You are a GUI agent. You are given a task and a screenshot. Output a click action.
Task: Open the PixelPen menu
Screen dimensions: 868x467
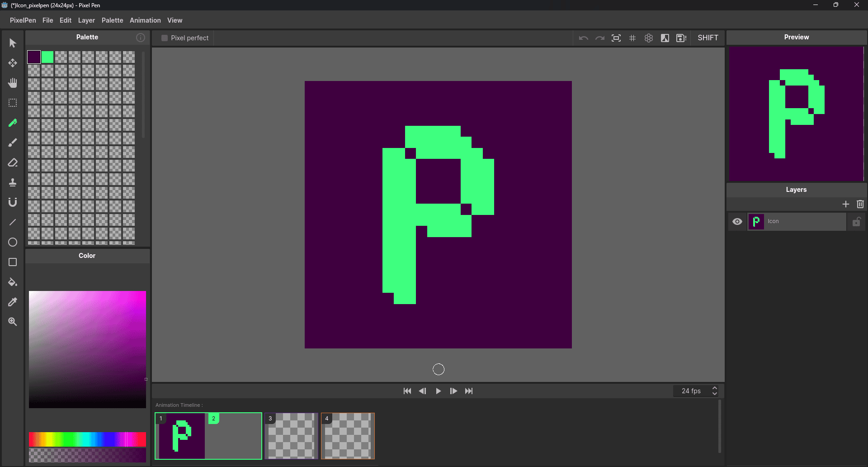tap(23, 20)
